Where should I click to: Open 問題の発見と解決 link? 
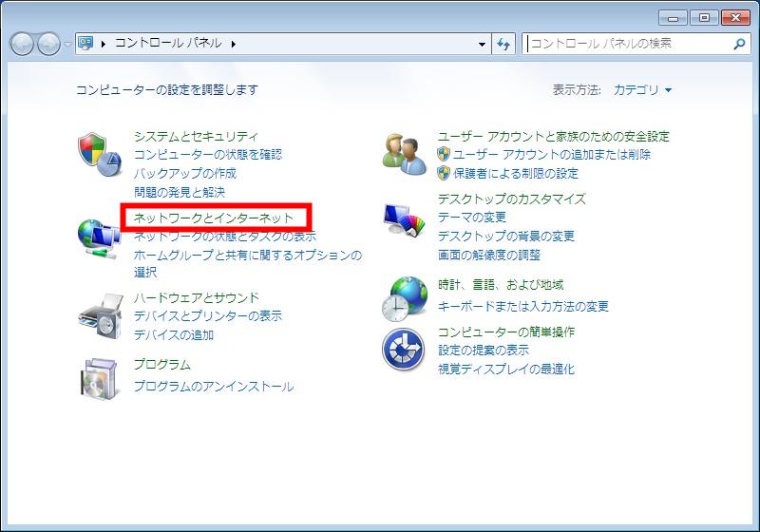180,192
